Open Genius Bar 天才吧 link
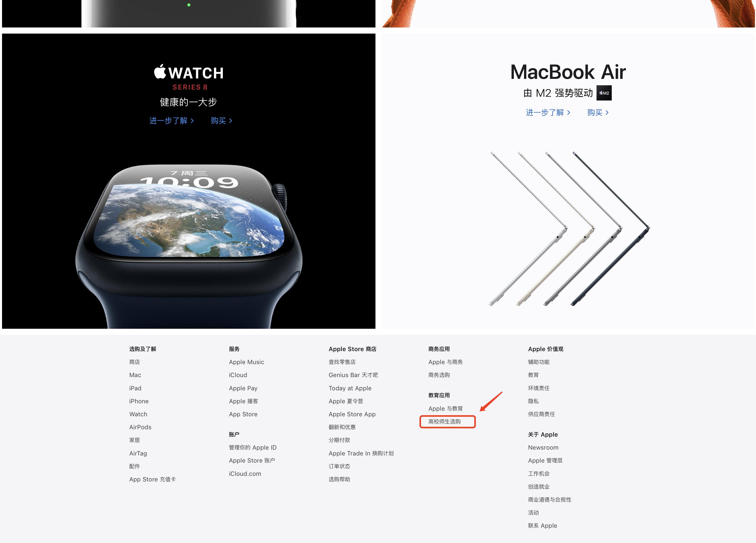 [x=353, y=375]
